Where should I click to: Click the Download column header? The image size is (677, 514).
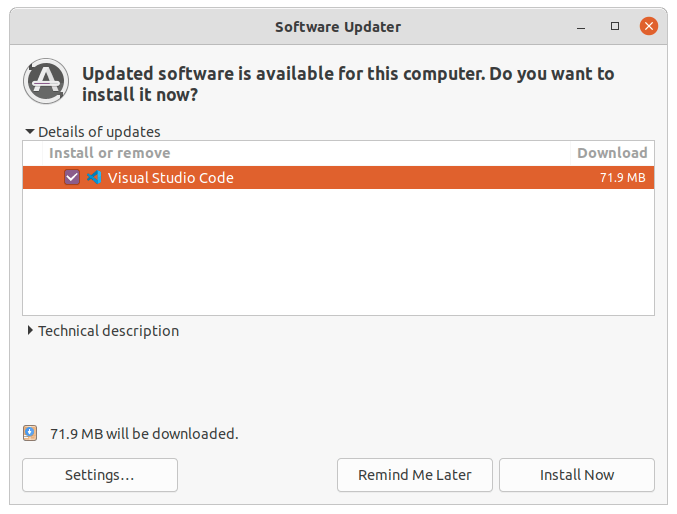coord(612,153)
